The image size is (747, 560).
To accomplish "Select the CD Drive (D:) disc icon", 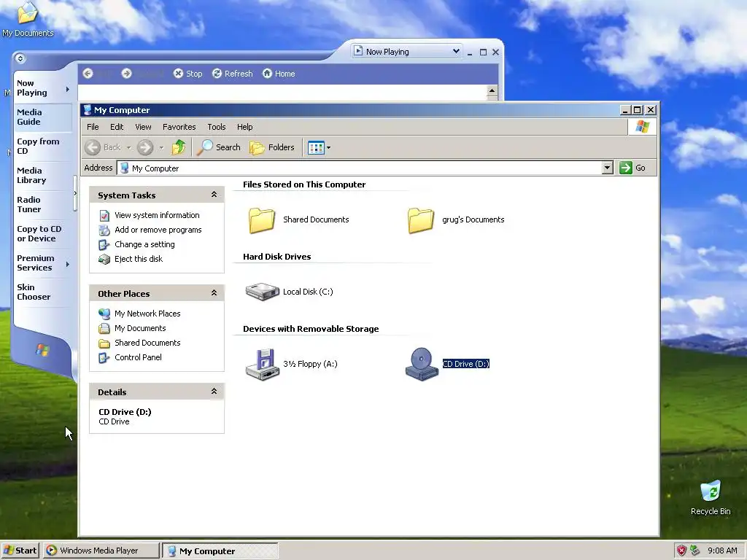I will (x=422, y=365).
